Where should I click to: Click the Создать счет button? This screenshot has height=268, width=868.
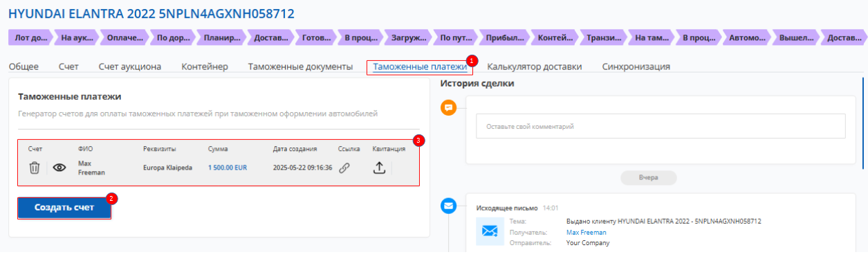[x=64, y=208]
